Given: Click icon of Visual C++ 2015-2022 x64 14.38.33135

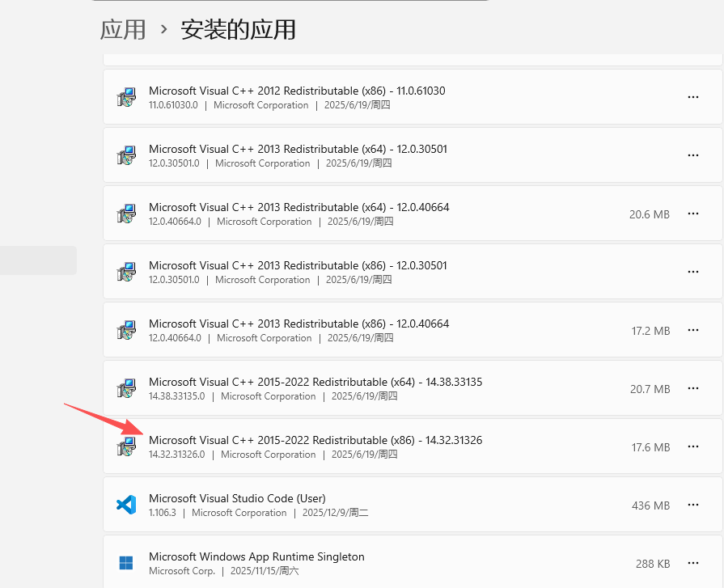Looking at the screenshot, I should tap(125, 388).
